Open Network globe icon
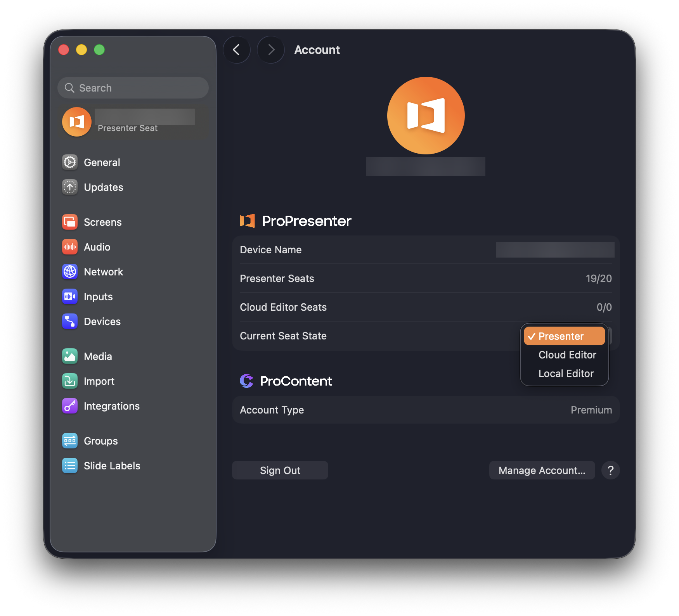679x616 pixels. point(70,272)
